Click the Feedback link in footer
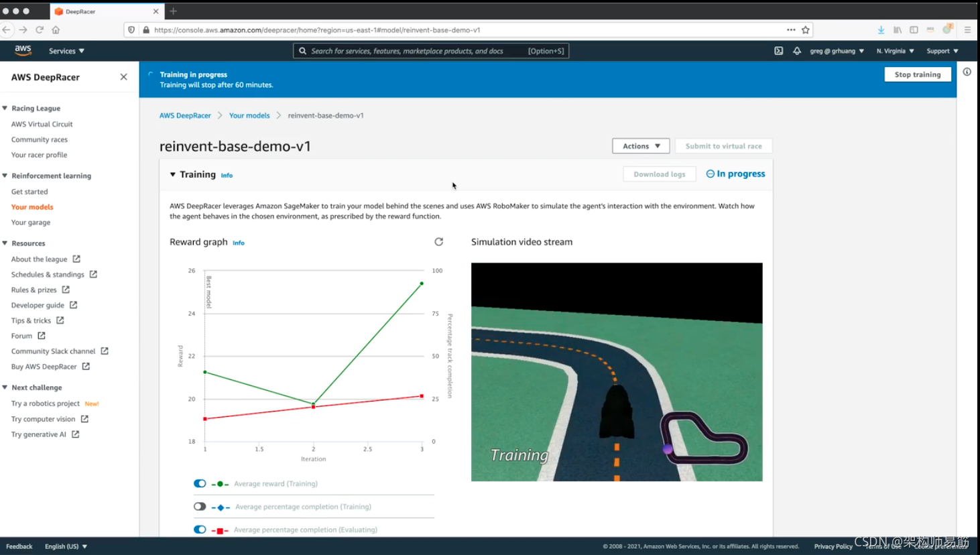The width and height of the screenshot is (980, 555). click(x=19, y=546)
